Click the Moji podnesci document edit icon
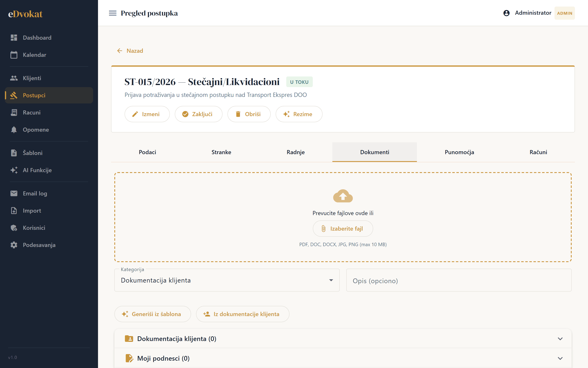This screenshot has width=588, height=368. 129,358
